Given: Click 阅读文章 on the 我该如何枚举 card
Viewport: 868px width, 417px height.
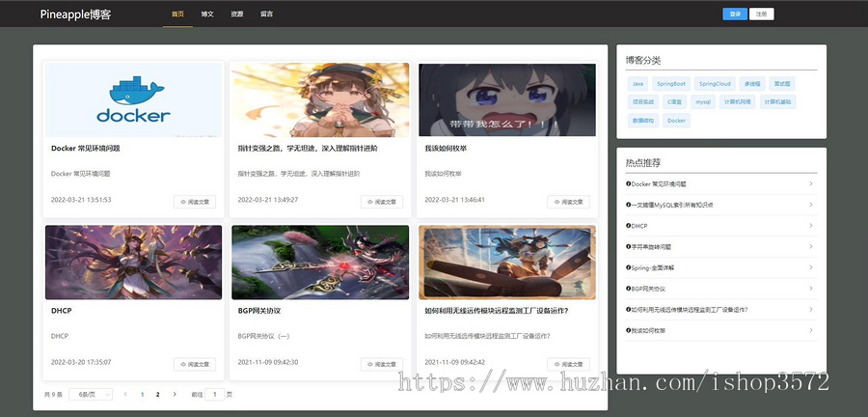Looking at the screenshot, I should click(x=568, y=202).
